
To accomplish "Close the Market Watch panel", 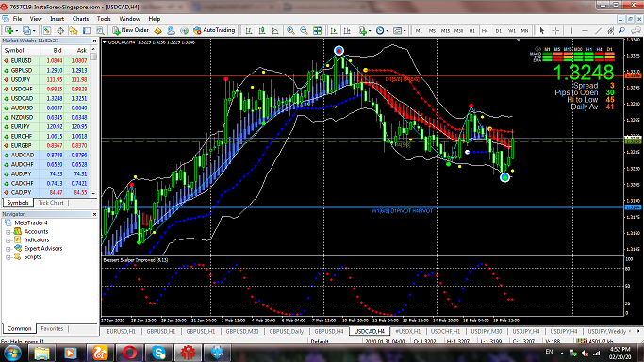I will tap(94, 41).
